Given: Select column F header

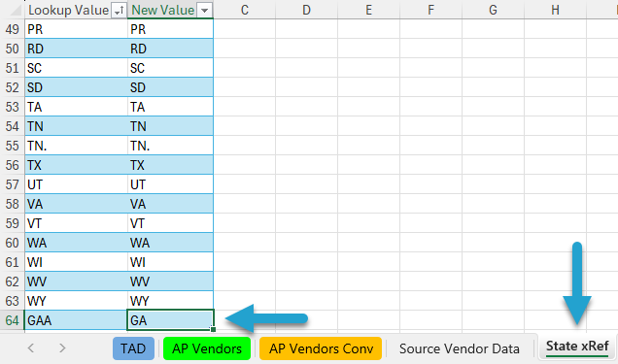Looking at the screenshot, I should coord(430,10).
